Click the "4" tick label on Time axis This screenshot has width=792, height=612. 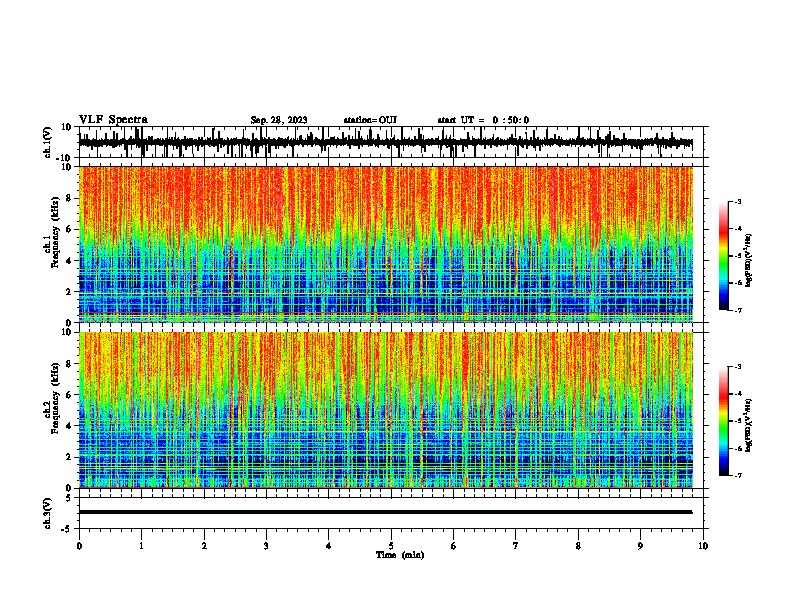click(329, 546)
